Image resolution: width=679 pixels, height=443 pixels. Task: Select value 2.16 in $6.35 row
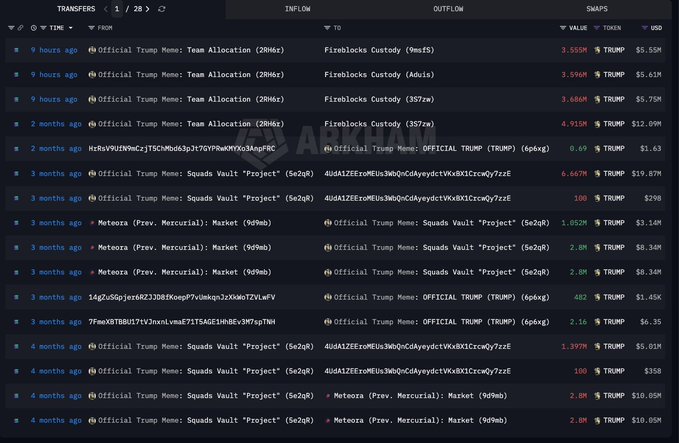pos(579,322)
